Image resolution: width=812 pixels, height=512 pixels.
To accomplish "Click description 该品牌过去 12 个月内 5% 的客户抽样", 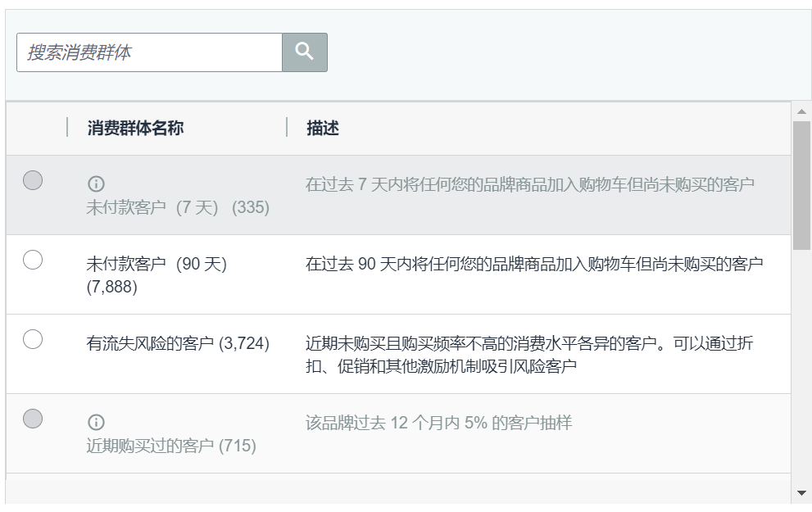I will pyautogui.click(x=438, y=423).
